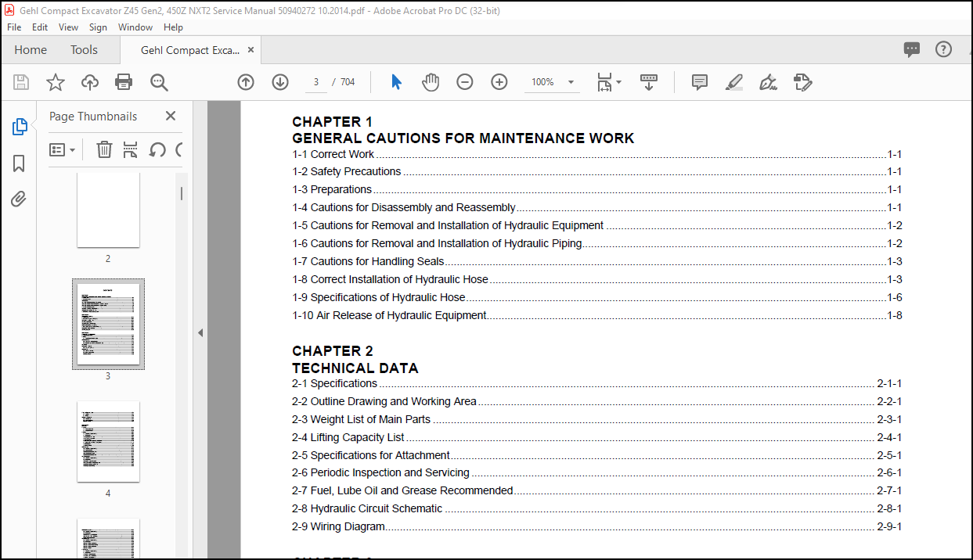
Task: Open the sign document pen tool
Action: pyautogui.click(x=768, y=82)
